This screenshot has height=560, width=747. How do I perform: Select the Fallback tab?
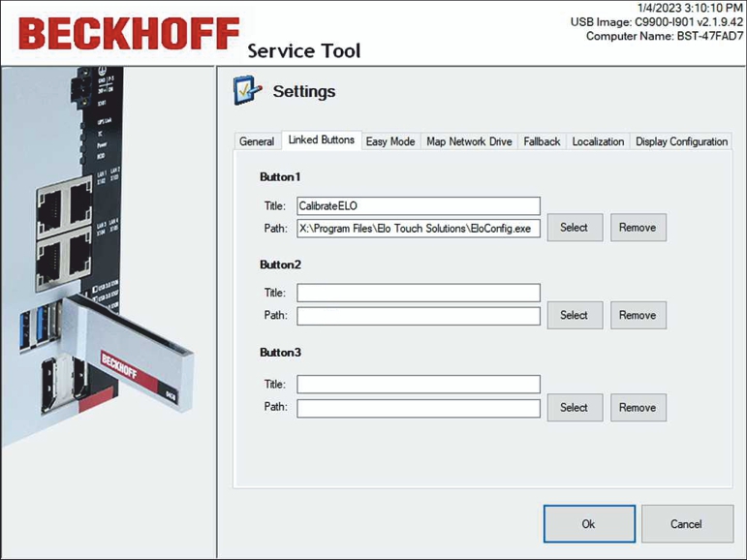(542, 141)
